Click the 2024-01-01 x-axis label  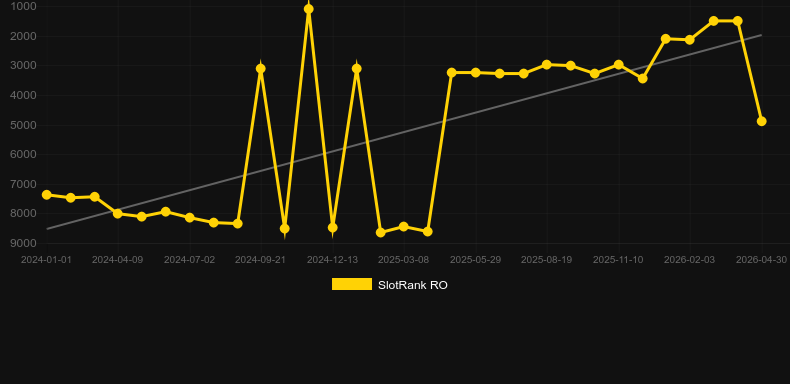[x=46, y=260]
